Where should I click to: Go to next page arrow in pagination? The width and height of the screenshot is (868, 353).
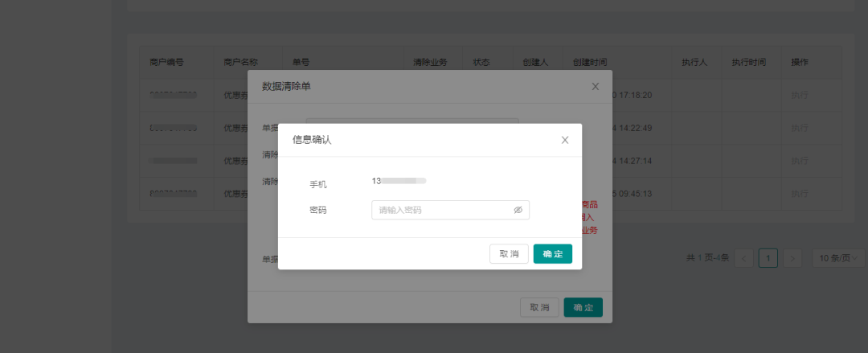(x=793, y=258)
